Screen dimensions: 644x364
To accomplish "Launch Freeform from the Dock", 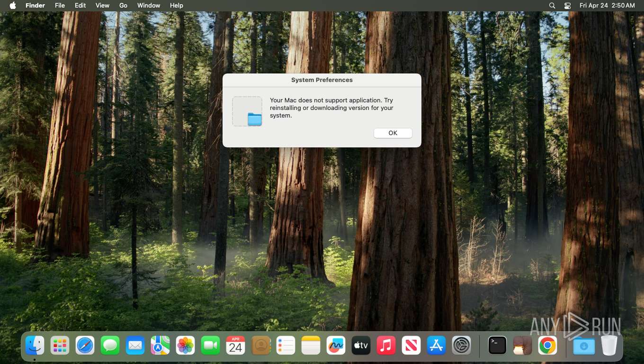I will [336, 346].
